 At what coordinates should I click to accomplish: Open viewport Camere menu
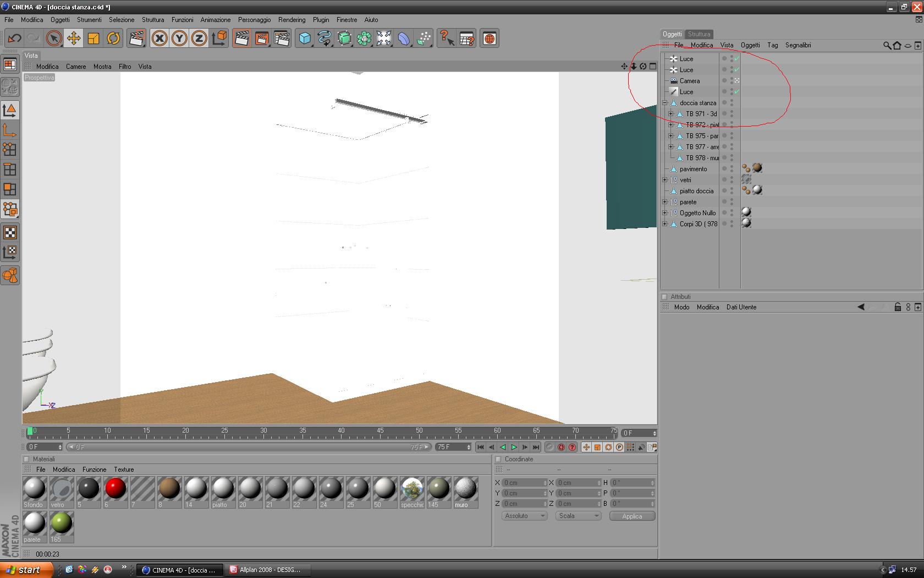[x=76, y=67]
